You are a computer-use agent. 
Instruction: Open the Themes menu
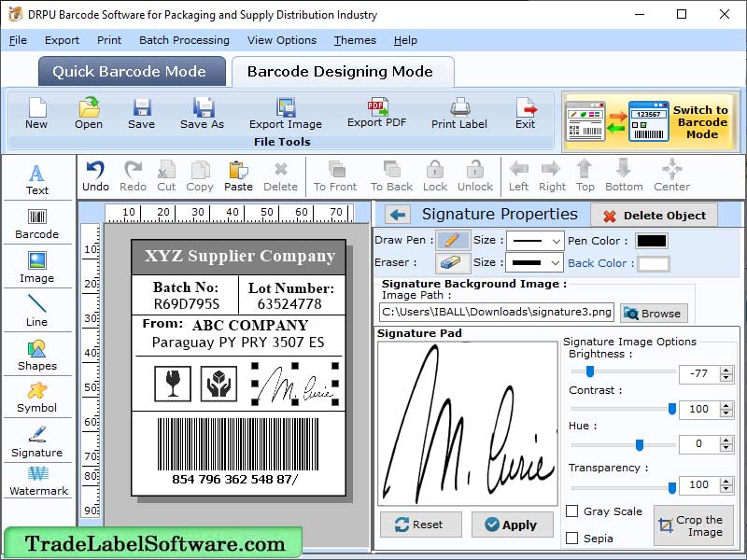tap(355, 40)
